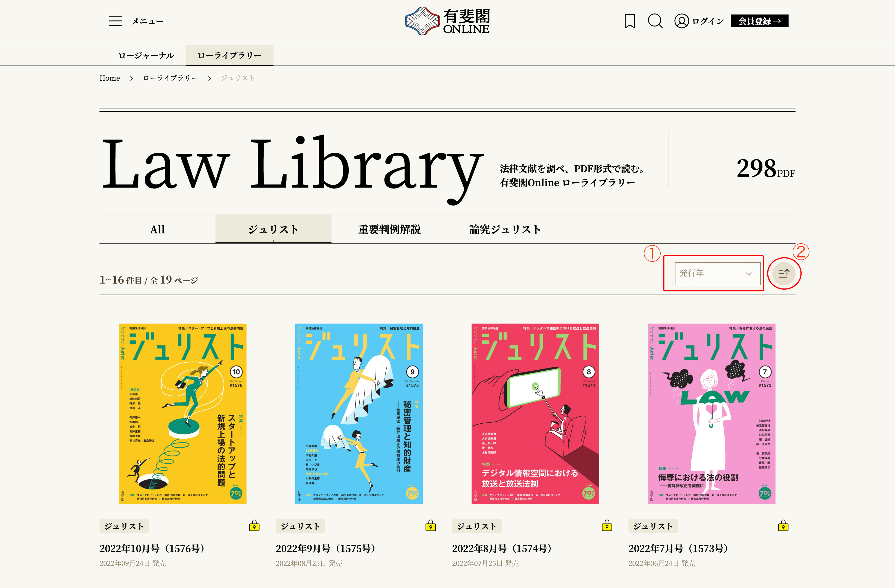Expand the 発行年 dropdown
The image size is (895, 588).
[x=717, y=273]
